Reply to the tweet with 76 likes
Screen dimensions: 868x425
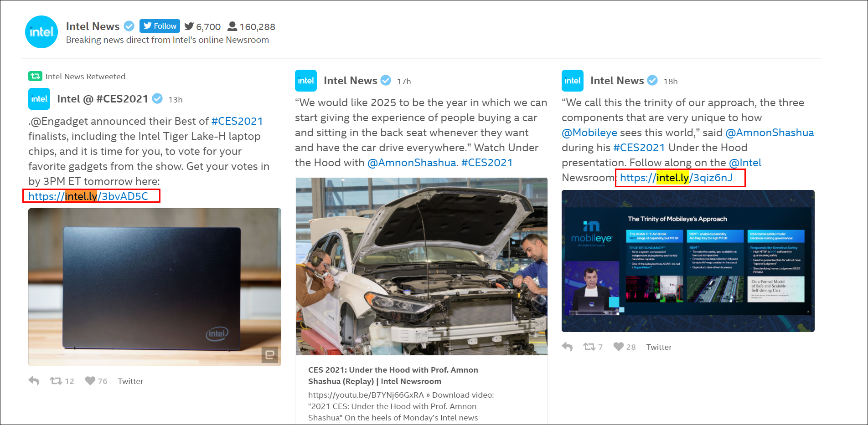(34, 381)
